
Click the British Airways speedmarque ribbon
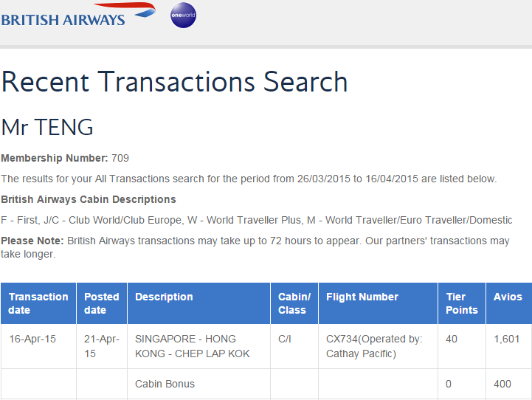(x=125, y=9)
